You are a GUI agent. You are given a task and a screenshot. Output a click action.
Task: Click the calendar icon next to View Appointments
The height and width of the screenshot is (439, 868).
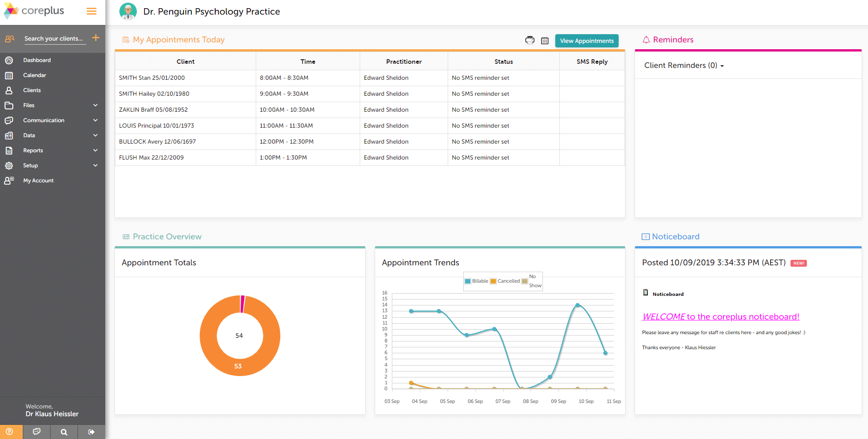[545, 41]
